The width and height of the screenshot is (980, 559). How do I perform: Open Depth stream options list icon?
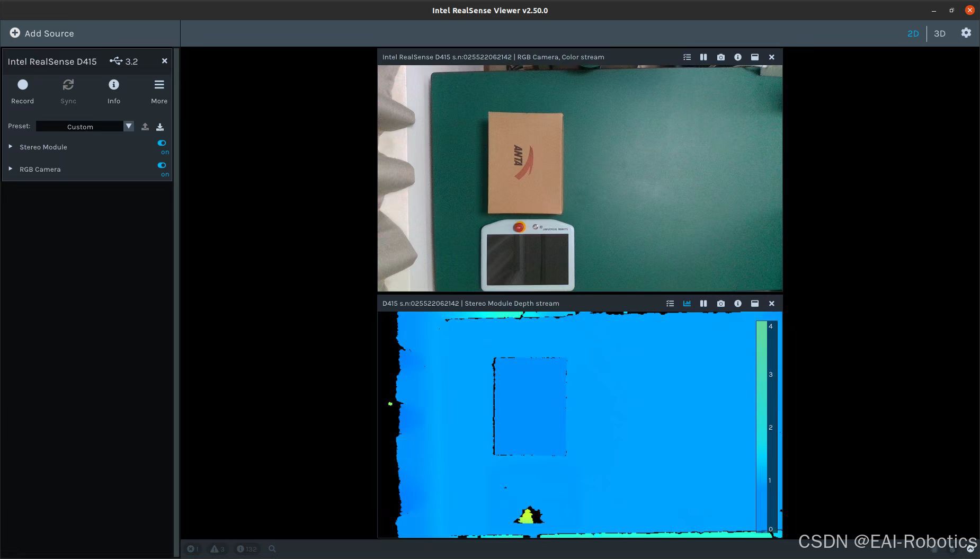[670, 303]
